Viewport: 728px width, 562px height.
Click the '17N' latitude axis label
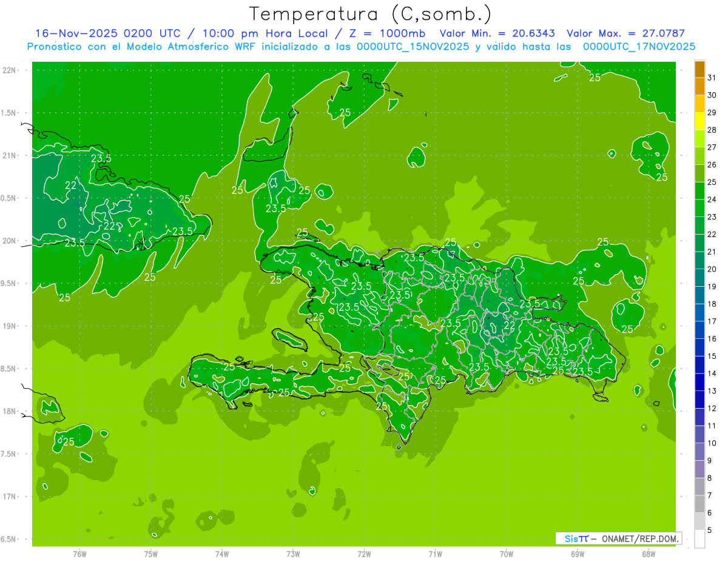click(10, 497)
